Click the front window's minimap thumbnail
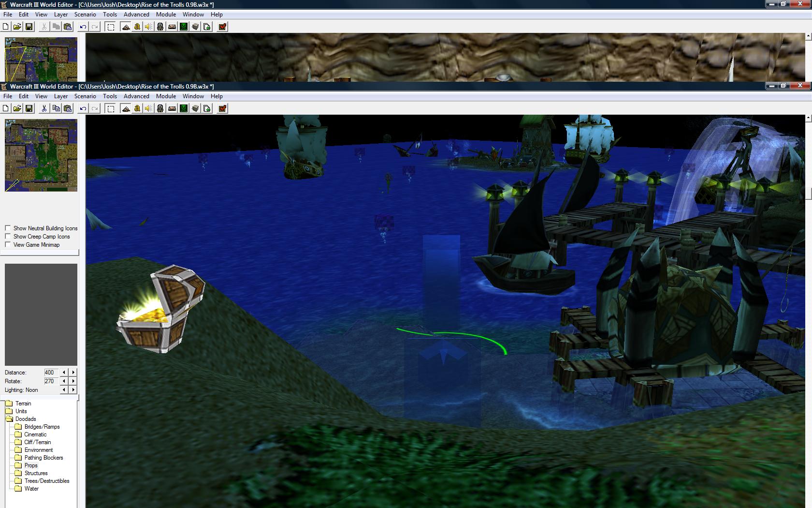The image size is (812, 508). [41, 155]
